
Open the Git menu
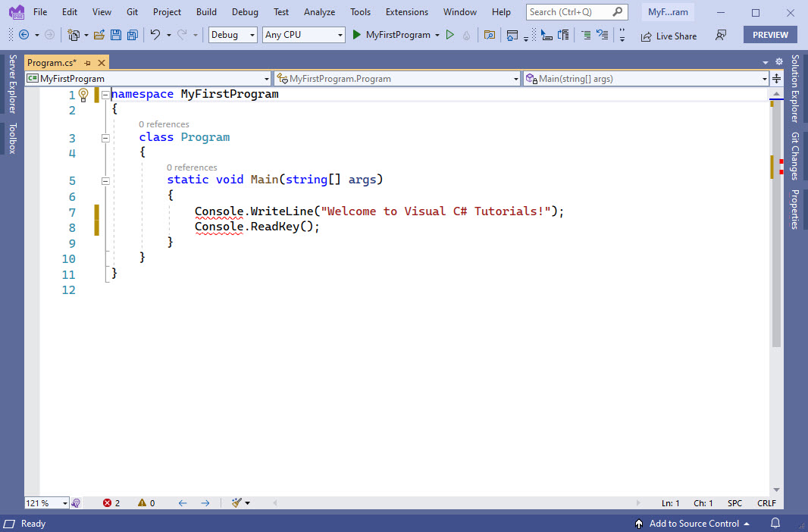click(x=132, y=11)
